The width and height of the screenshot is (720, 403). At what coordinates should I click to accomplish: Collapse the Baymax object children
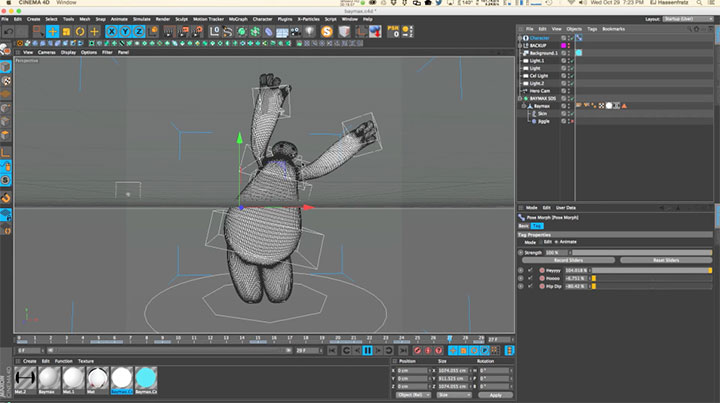tap(523, 106)
